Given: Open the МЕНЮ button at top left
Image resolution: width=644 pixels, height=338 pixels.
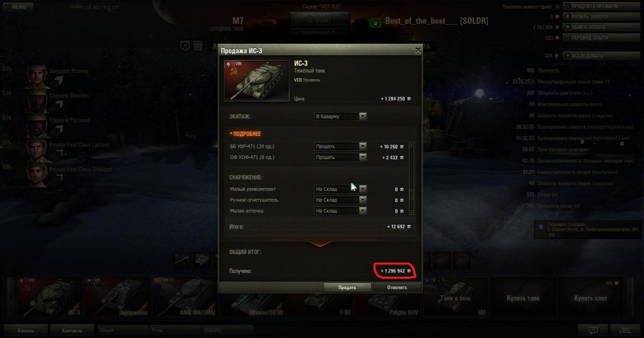Looking at the screenshot, I should [18, 7].
